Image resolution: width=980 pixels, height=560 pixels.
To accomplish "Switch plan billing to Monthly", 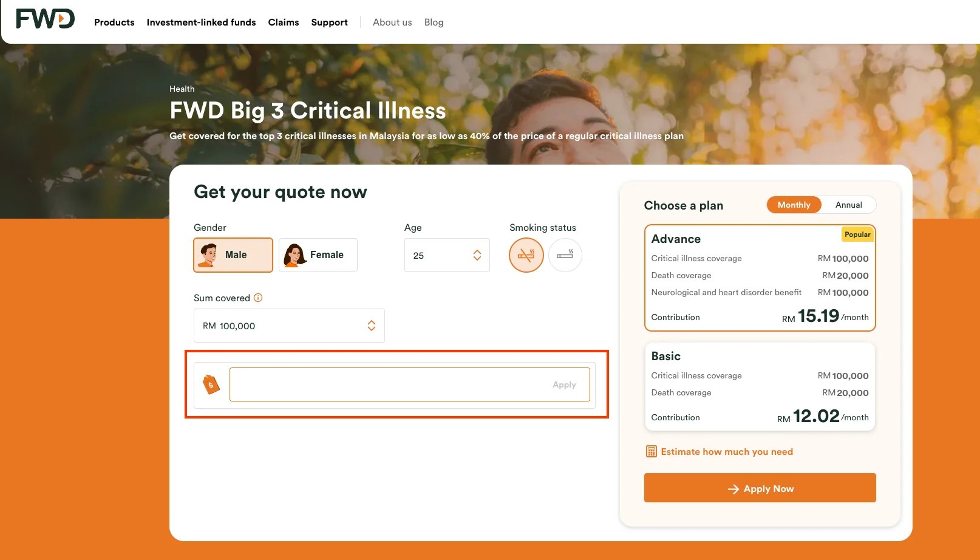I will (x=794, y=205).
